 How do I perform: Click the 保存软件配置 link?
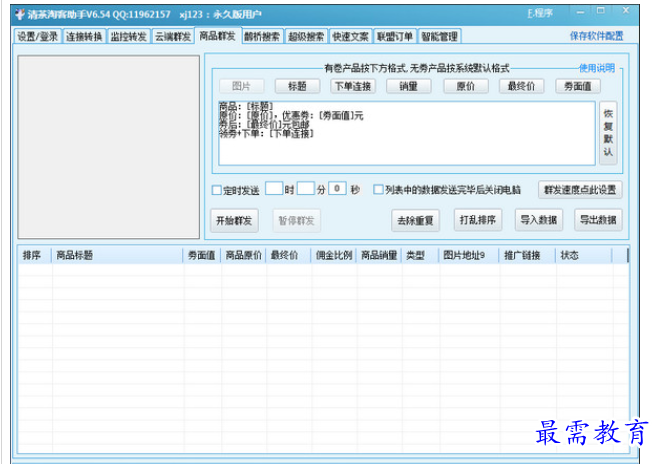point(596,36)
